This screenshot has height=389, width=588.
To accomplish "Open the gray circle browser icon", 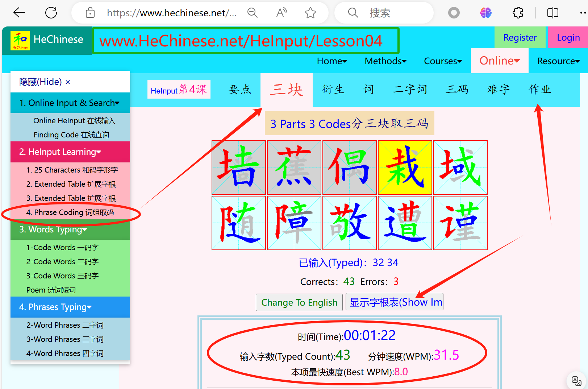I will pyautogui.click(x=454, y=13).
